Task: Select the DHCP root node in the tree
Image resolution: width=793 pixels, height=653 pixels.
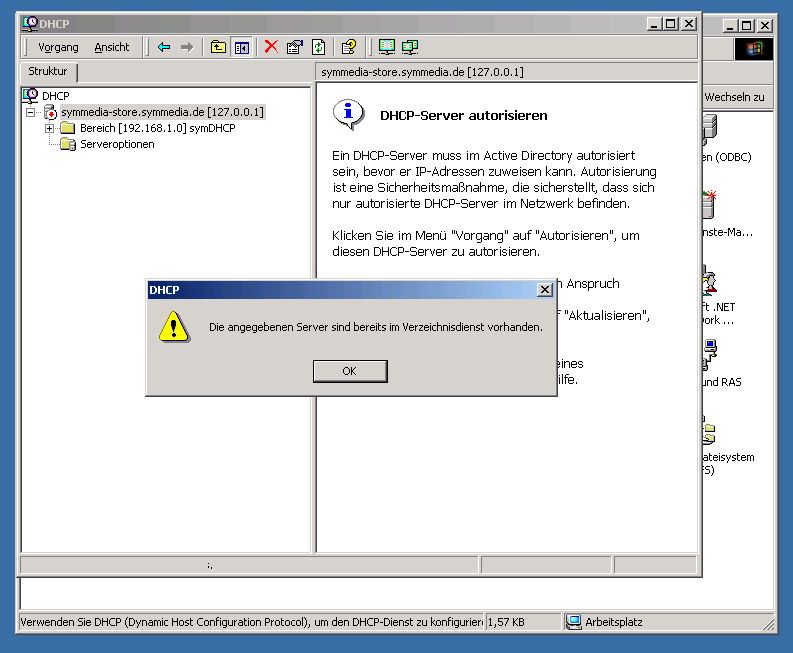Action: [x=56, y=96]
